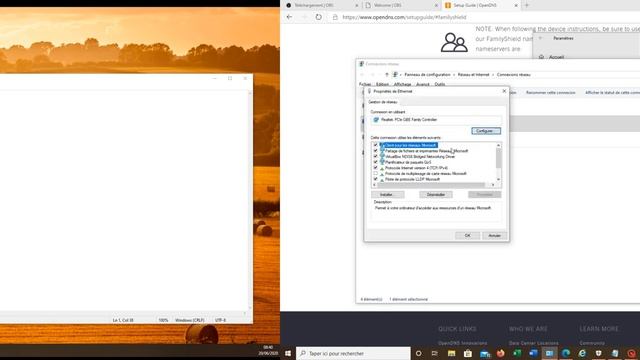Click the list horizontal scroll right arrow
The width and height of the screenshot is (640, 360).
coord(493,185)
